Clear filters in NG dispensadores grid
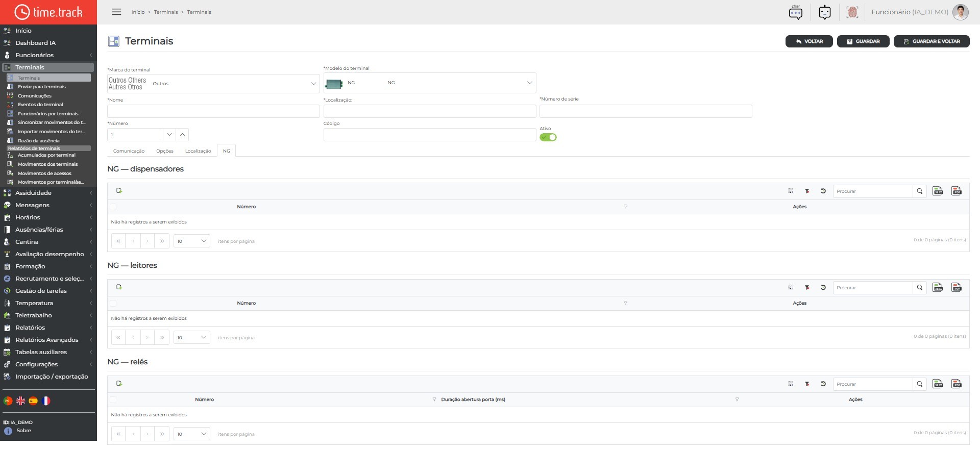 coord(807,191)
